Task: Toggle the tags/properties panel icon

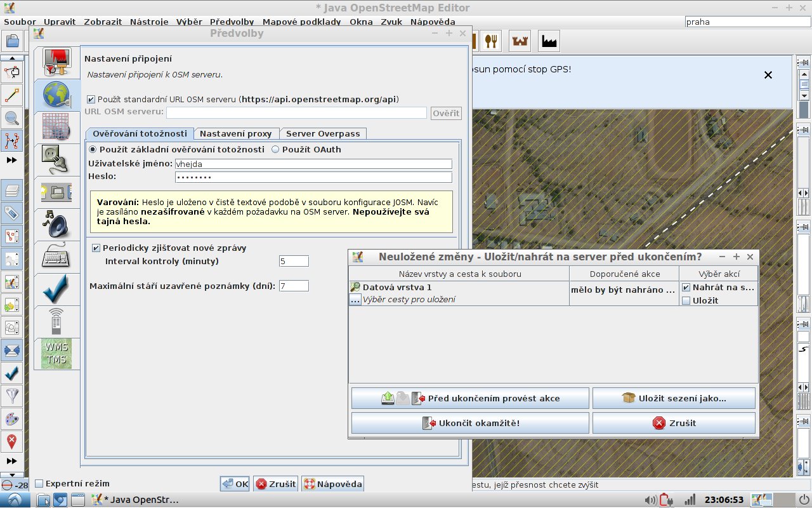Action: click(x=11, y=213)
